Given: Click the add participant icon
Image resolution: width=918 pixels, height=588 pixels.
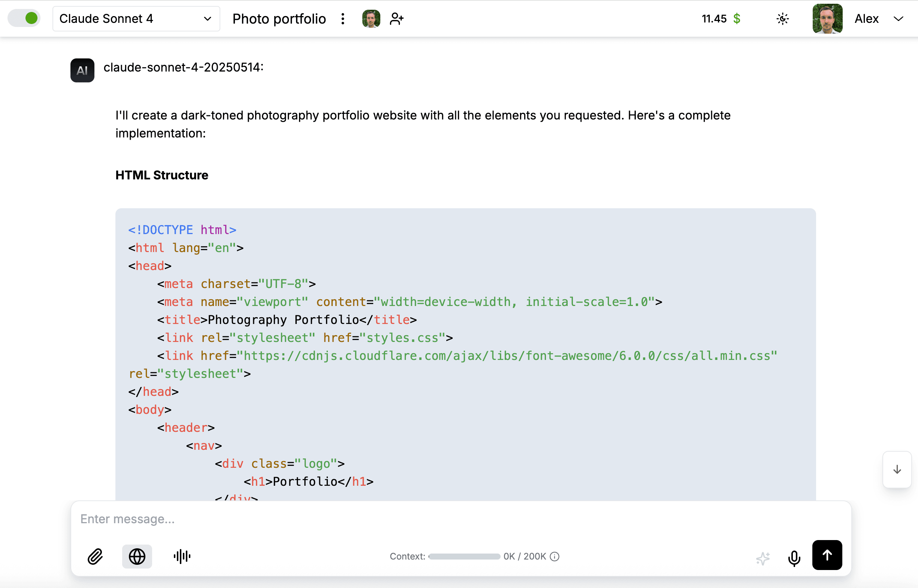Looking at the screenshot, I should [x=396, y=19].
